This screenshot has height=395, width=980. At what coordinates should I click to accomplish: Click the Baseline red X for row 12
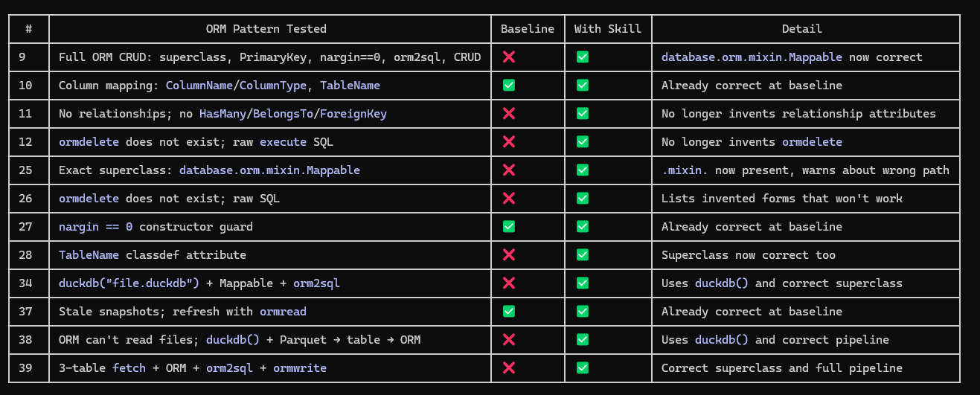tap(509, 141)
